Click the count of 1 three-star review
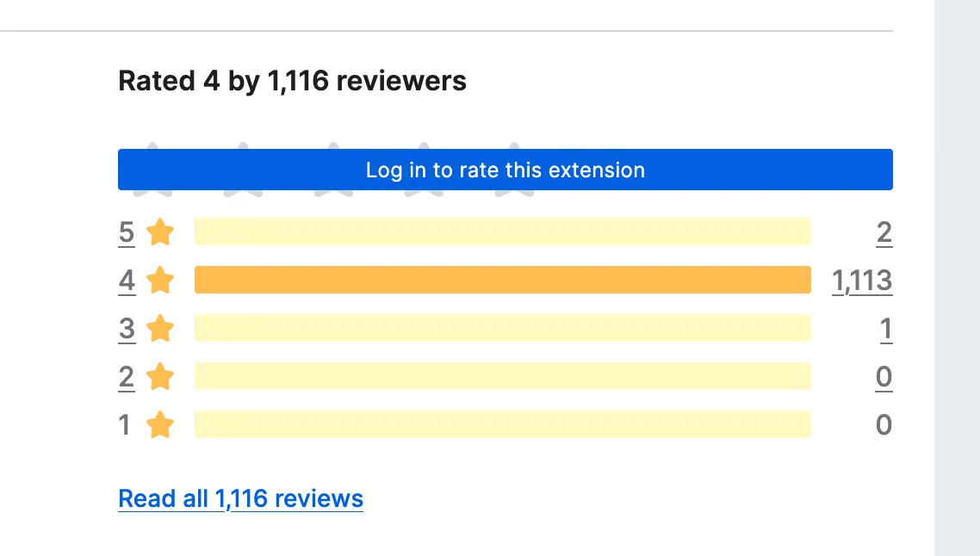 pos(887,328)
